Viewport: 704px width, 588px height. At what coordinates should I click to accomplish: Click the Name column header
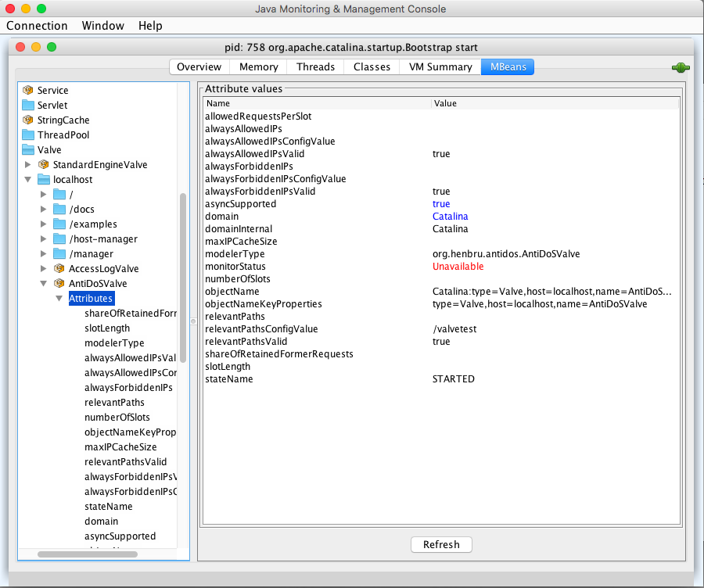[318, 103]
